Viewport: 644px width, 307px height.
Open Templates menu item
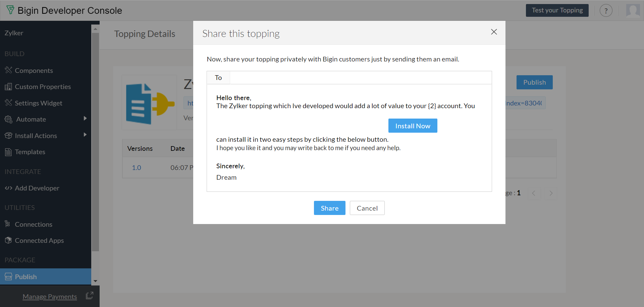[30, 152]
